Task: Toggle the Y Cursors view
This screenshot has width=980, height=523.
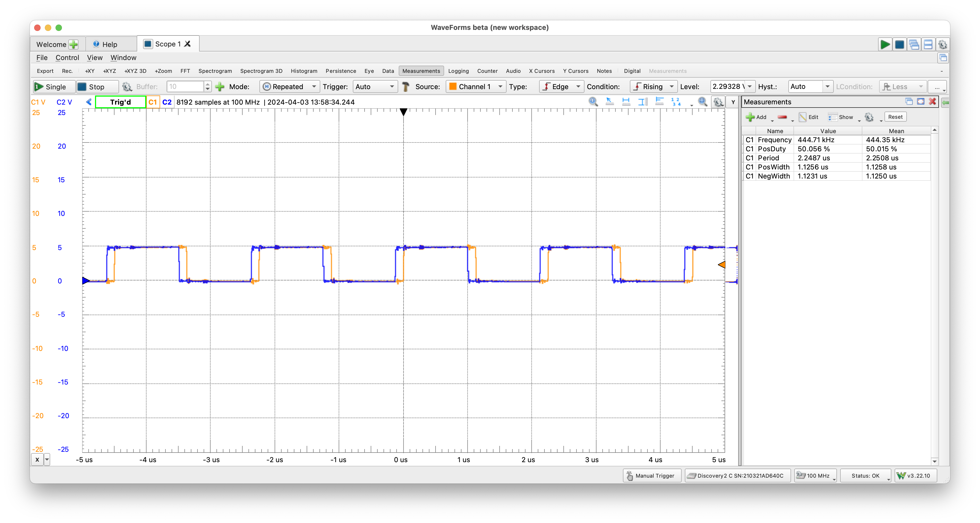Action: 575,71
